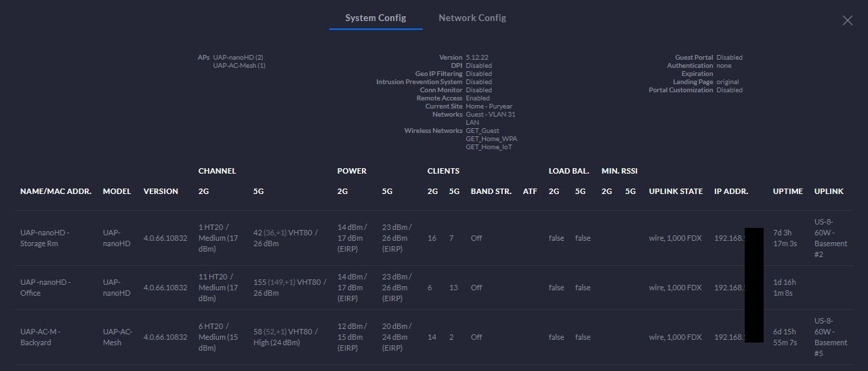
Task: Select the UAP-nanoHD - Storage Rm row name
Action: [x=45, y=238]
